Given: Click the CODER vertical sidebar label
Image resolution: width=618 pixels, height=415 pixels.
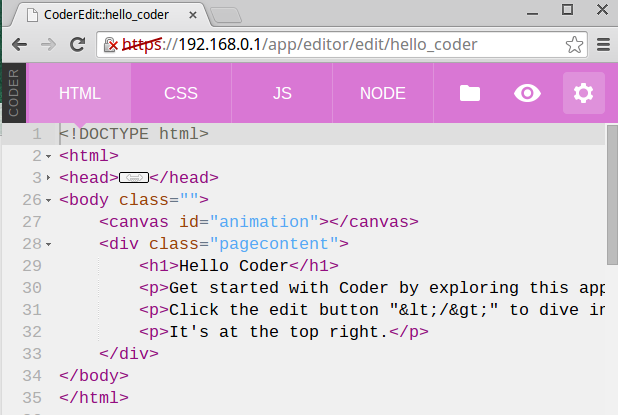Looking at the screenshot, I should tap(14, 93).
